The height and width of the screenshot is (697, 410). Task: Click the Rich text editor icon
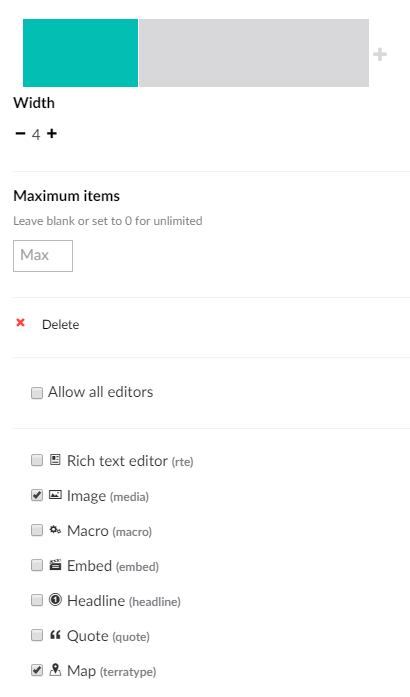(x=55, y=460)
